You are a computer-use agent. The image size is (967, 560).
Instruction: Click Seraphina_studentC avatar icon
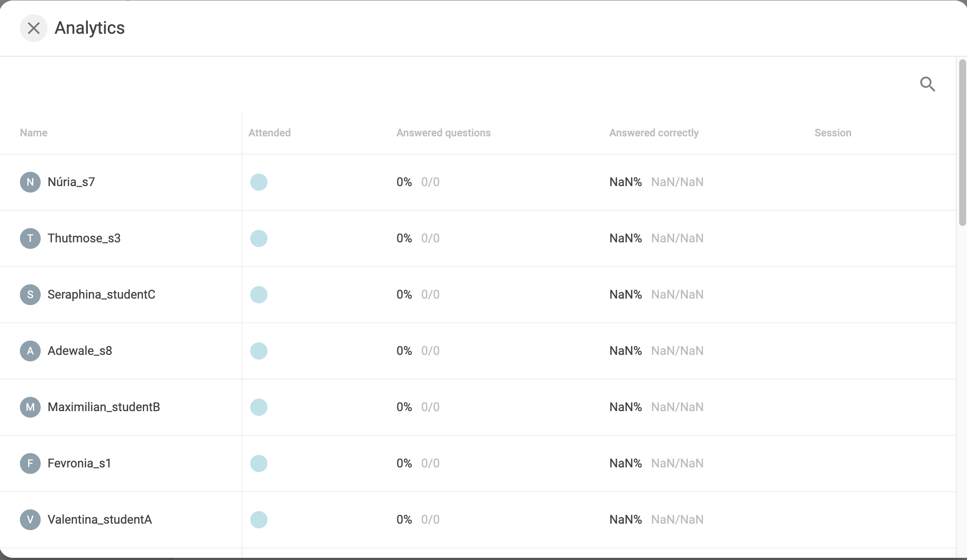coord(30,295)
